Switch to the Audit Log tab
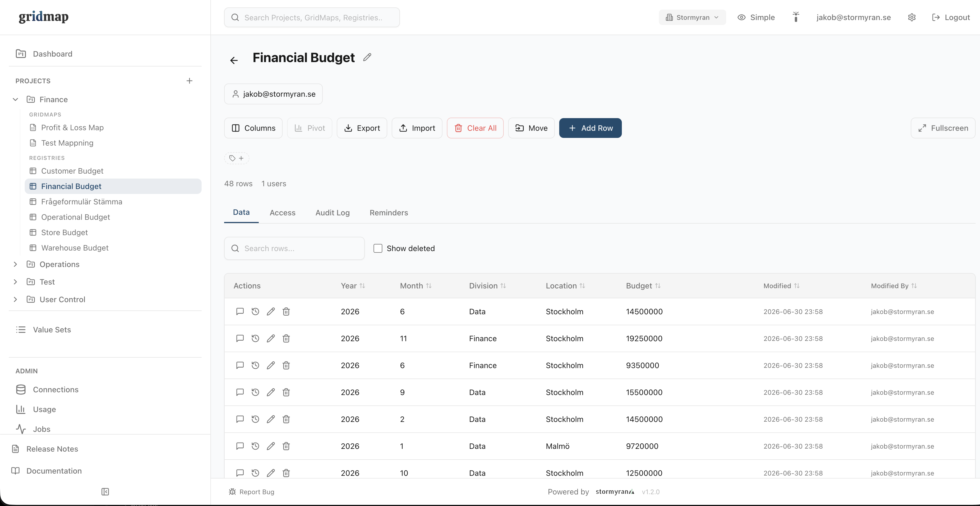Screen dimensions: 980x506 pos(333,213)
